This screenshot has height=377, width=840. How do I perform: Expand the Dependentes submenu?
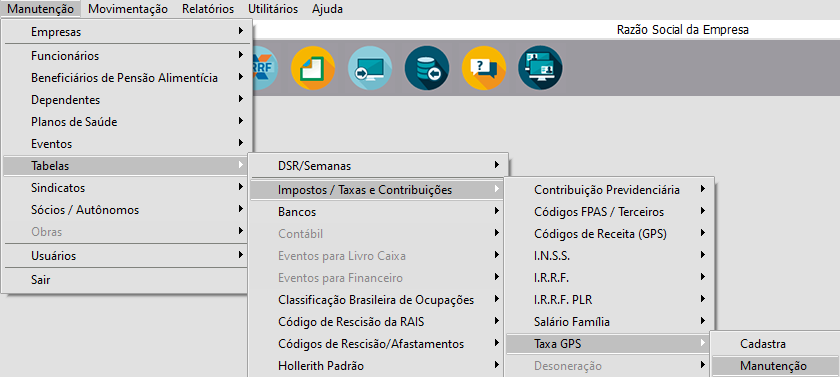(x=126, y=100)
